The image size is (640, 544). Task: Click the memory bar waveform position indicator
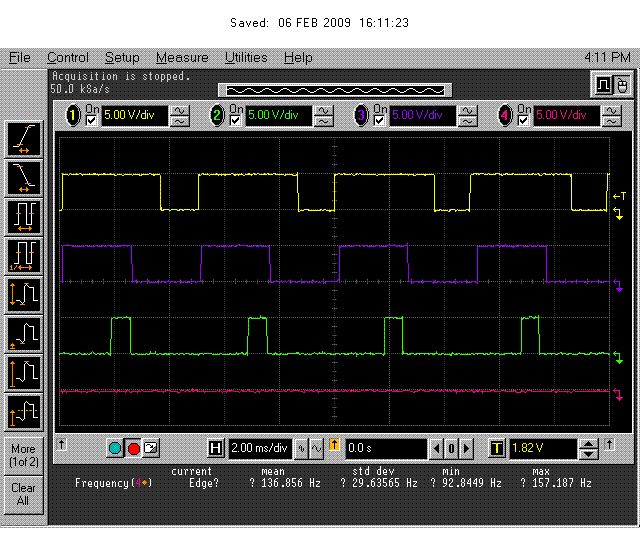point(334,89)
